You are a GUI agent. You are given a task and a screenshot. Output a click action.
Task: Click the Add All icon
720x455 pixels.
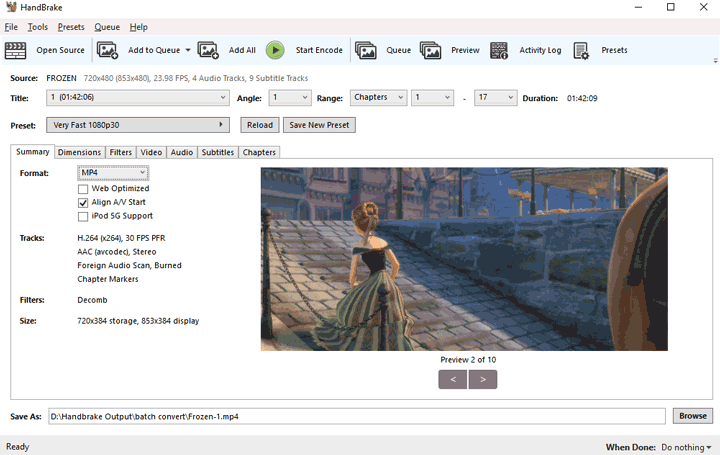(208, 50)
